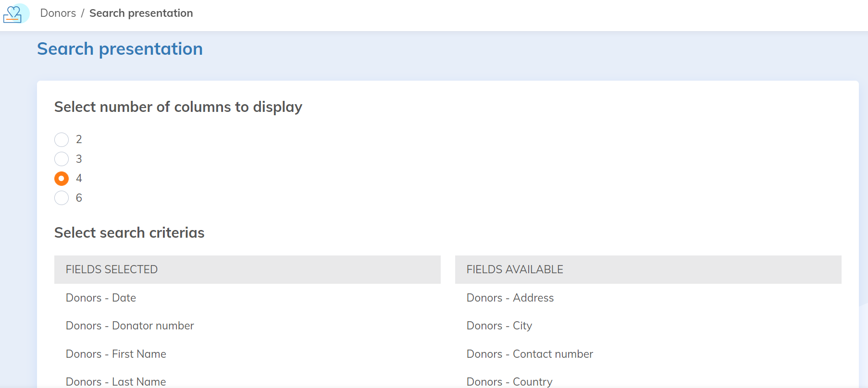Select the 2 columns radio option
Viewport: 868px width, 388px height.
click(x=62, y=140)
